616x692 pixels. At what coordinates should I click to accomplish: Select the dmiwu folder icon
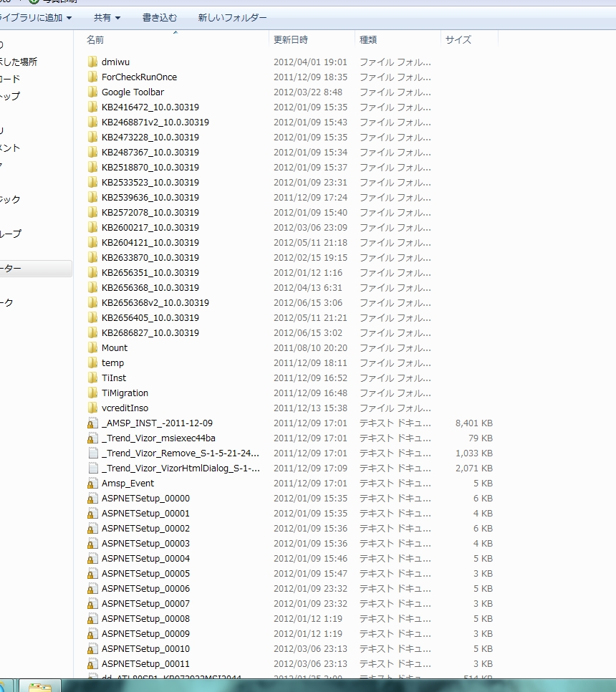[92, 62]
